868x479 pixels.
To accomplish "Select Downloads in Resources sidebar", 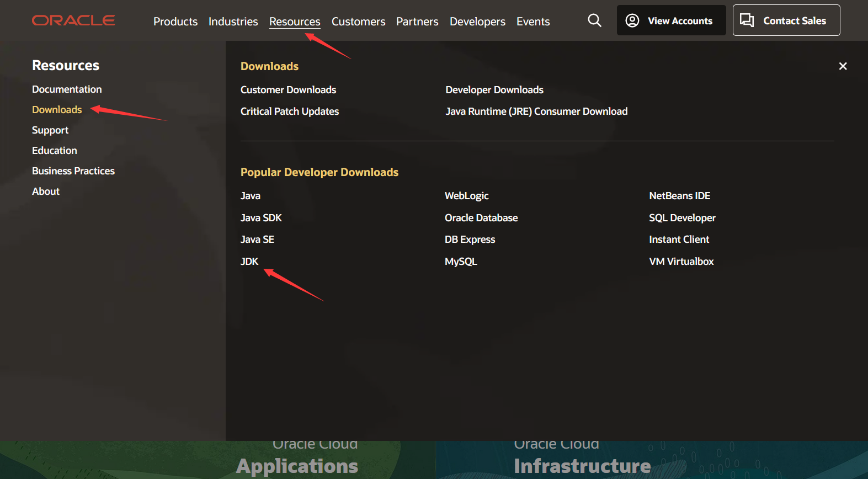I will pos(57,110).
